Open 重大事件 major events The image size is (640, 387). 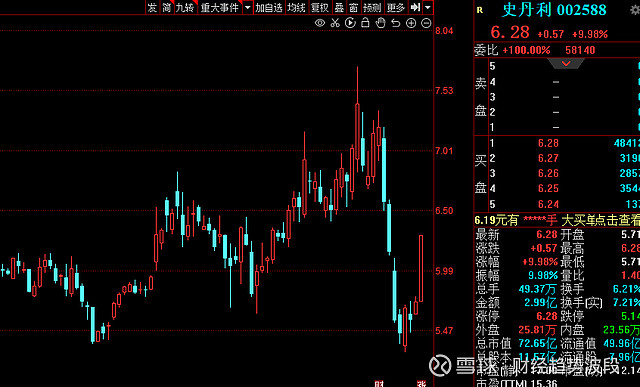[220, 7]
